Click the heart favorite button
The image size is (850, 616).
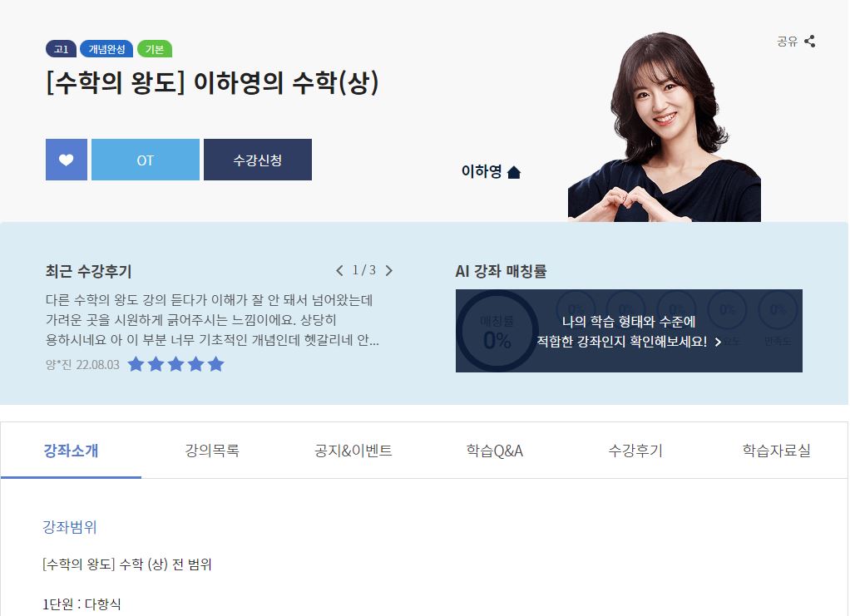point(67,160)
